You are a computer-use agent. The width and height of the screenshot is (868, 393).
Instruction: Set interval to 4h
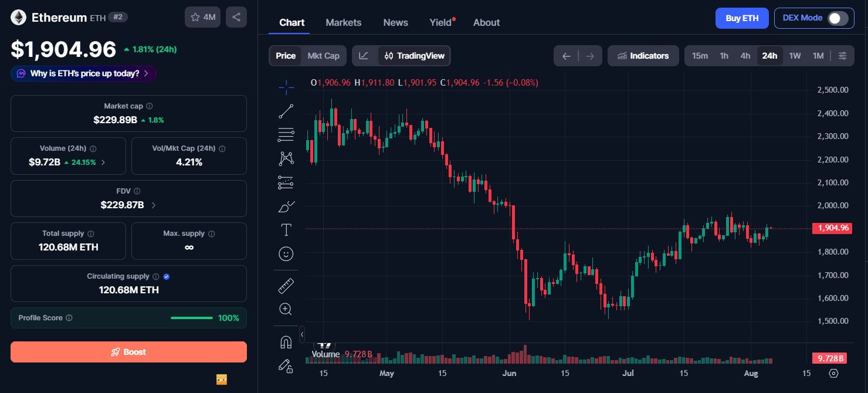pyautogui.click(x=745, y=56)
